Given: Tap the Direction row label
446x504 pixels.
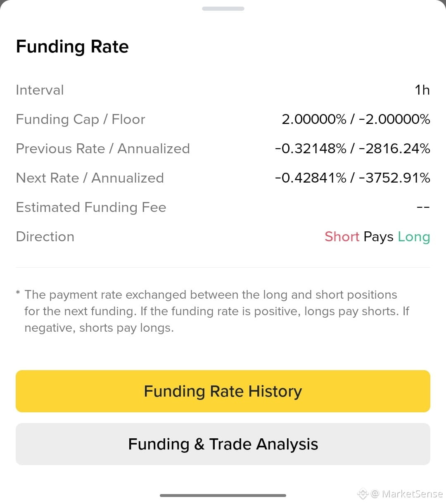Looking at the screenshot, I should click(45, 237).
